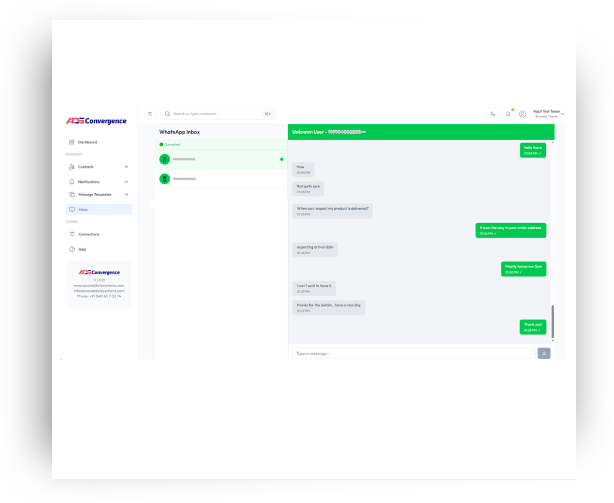This screenshot has height=503, width=614.
Task: Click the user profile avatar icon
Action: (x=522, y=114)
